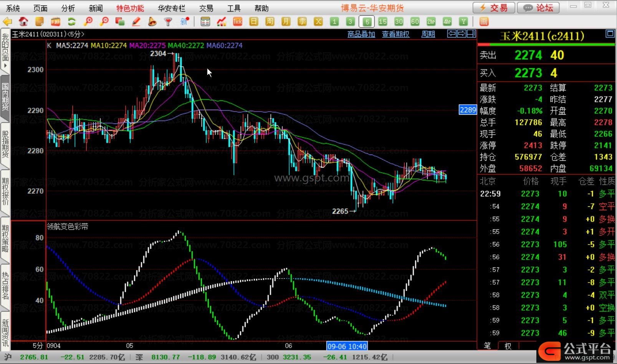Image resolution: width=617 pixels, height=364 pixels.
Task: Select the 15-minute period button
Action: 383,21
